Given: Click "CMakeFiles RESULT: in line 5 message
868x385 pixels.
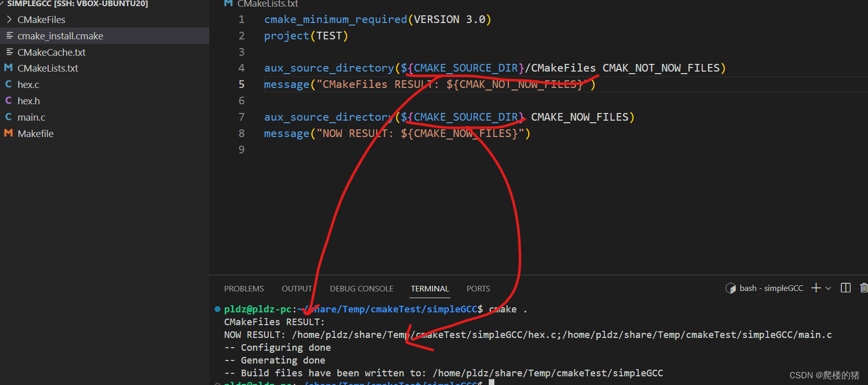Looking at the screenshot, I should (377, 84).
